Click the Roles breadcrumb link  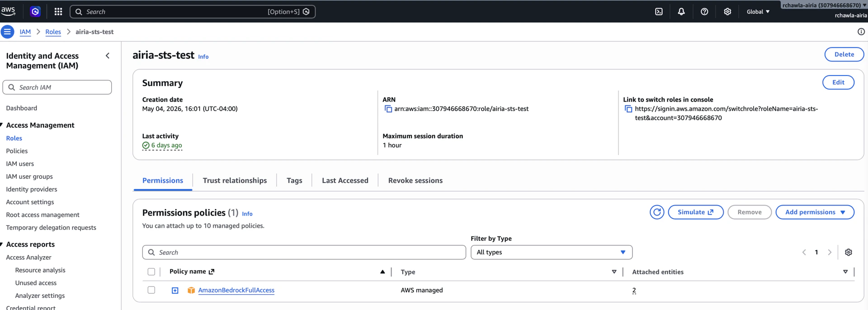(x=53, y=32)
